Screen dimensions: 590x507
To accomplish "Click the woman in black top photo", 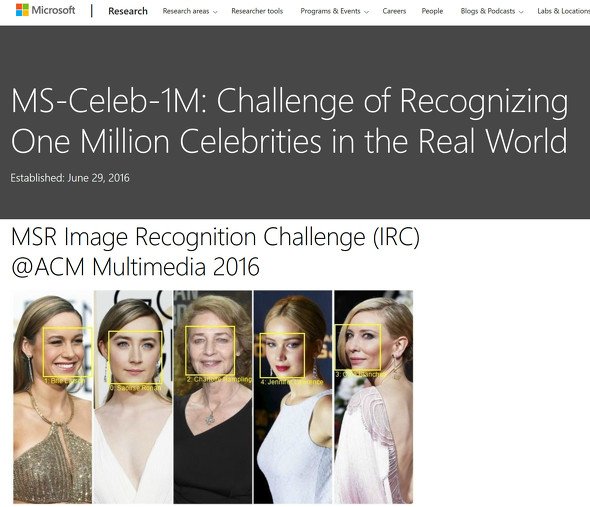I will coord(213,397).
